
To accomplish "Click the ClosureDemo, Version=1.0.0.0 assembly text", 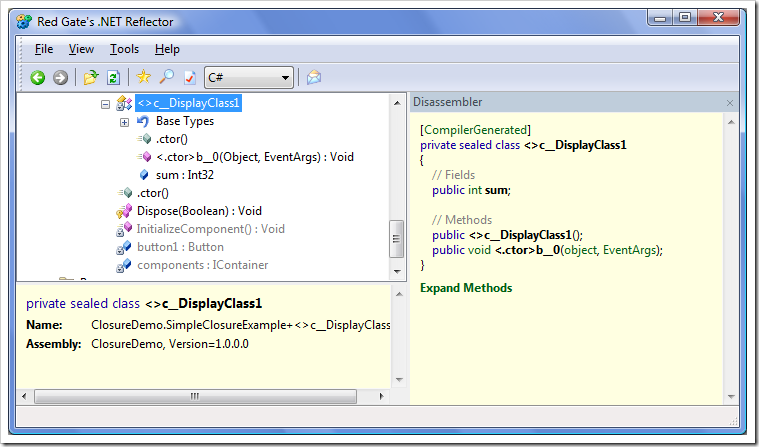I will click(170, 344).
